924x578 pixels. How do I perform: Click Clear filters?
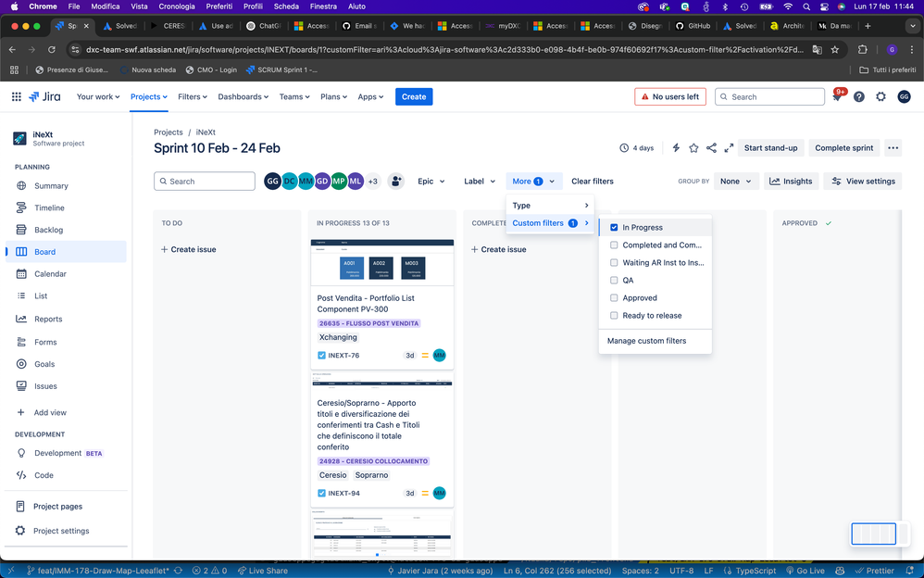coord(593,181)
